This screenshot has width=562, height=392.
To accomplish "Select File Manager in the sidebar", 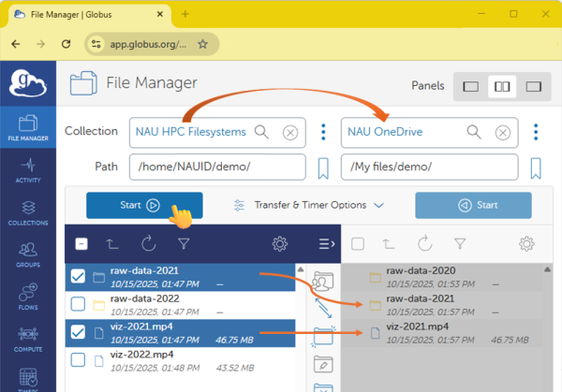I will (27, 128).
